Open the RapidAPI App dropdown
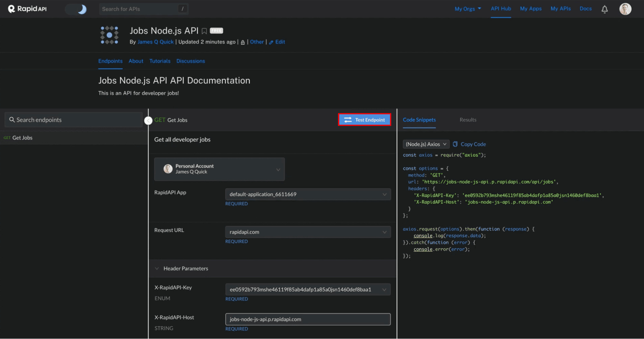 click(x=308, y=194)
